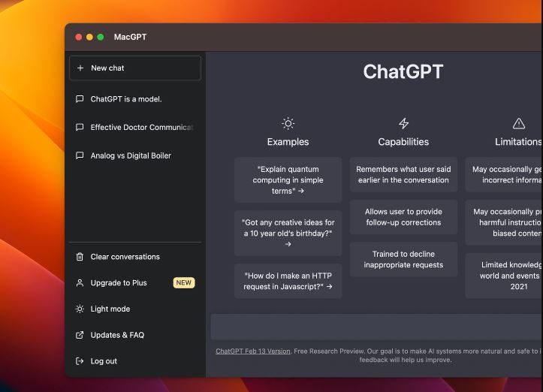Click the ChatGPT heading
Viewport: 543px width, 392px height.
tap(403, 71)
